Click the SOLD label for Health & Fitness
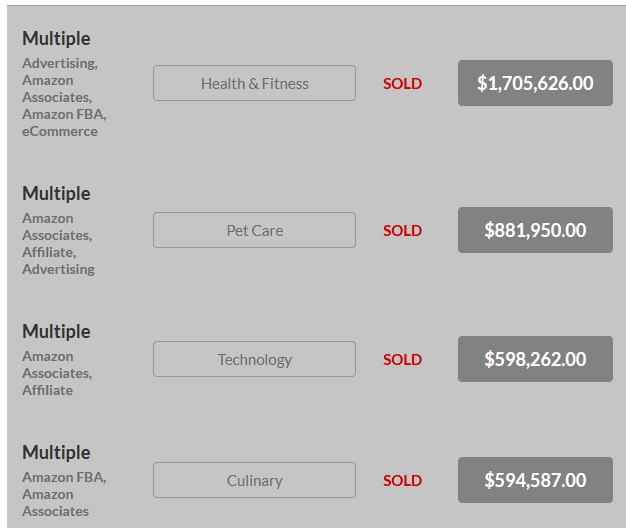Image resolution: width=626 pixels, height=528 pixels. (402, 83)
